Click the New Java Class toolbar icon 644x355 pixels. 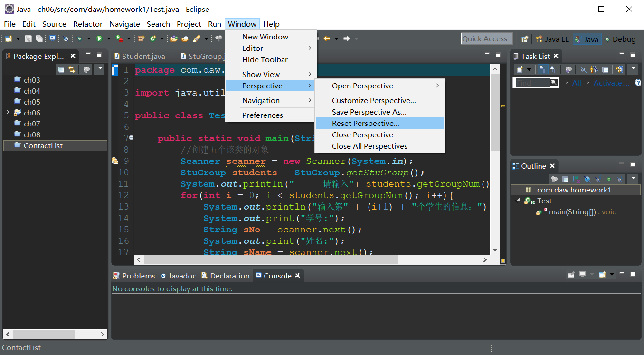tap(153, 38)
